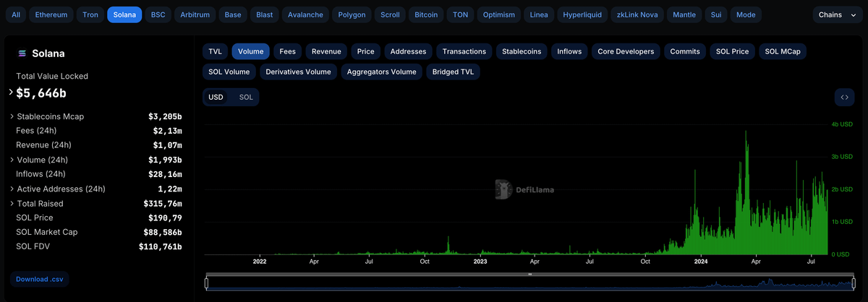This screenshot has height=302, width=868.
Task: Switch chart denomination to USD
Action: click(x=216, y=97)
